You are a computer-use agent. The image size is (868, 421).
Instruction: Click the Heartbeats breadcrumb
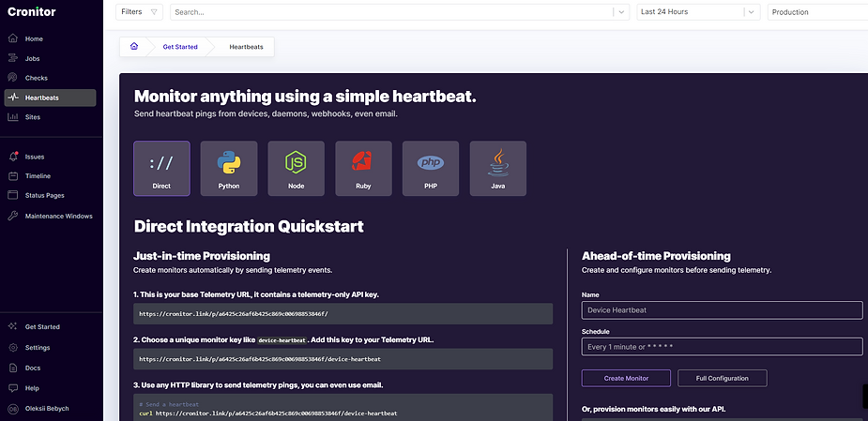click(247, 47)
